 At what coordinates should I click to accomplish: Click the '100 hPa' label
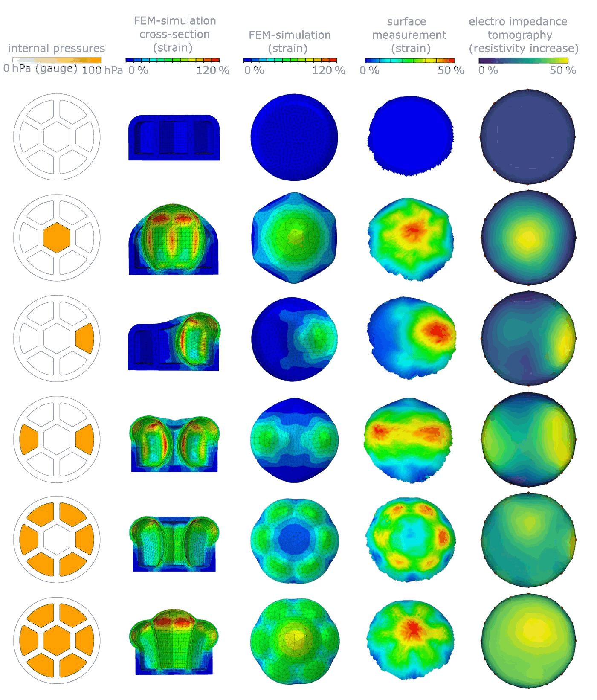pos(102,70)
